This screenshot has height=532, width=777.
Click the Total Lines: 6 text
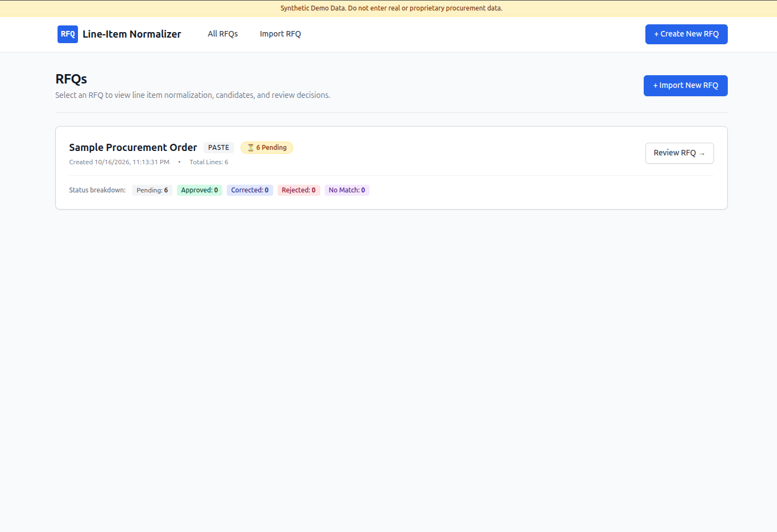[209, 162]
